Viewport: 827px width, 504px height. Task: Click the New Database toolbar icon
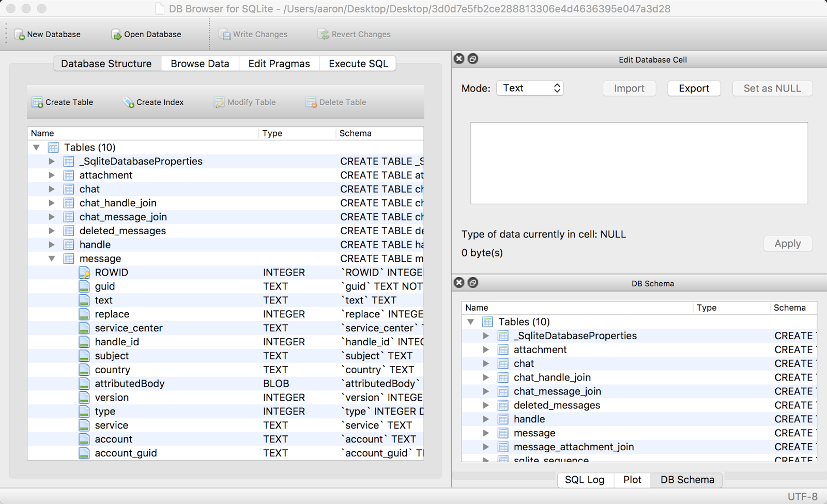point(20,35)
